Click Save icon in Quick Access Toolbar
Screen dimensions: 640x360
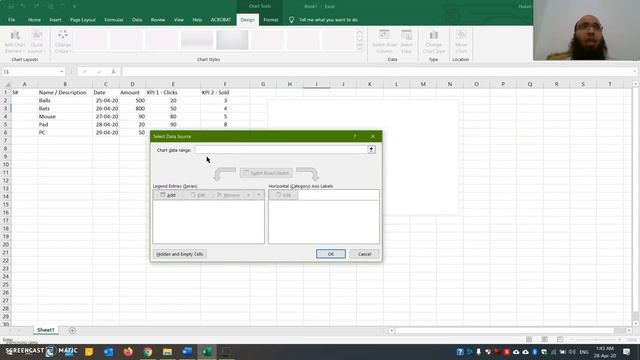[11, 6]
